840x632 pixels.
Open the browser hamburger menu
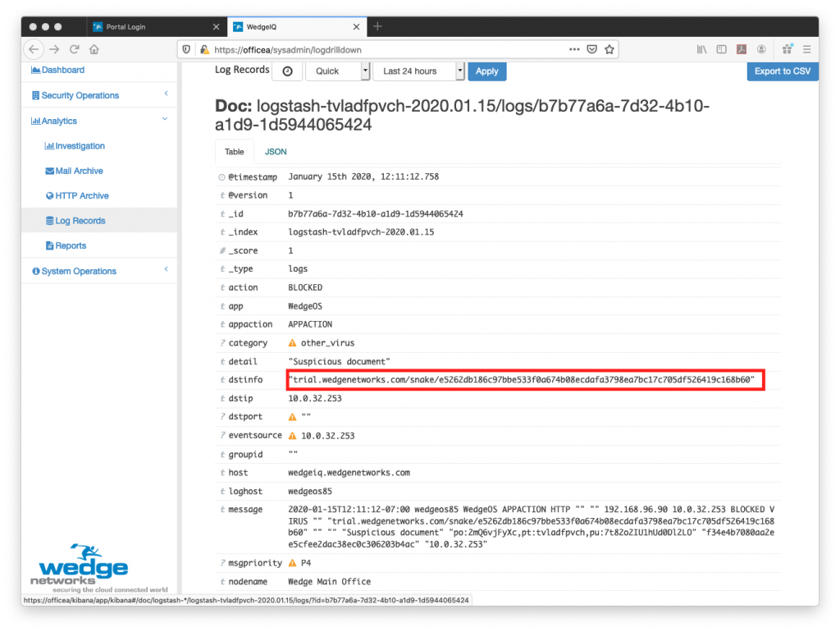[807, 49]
